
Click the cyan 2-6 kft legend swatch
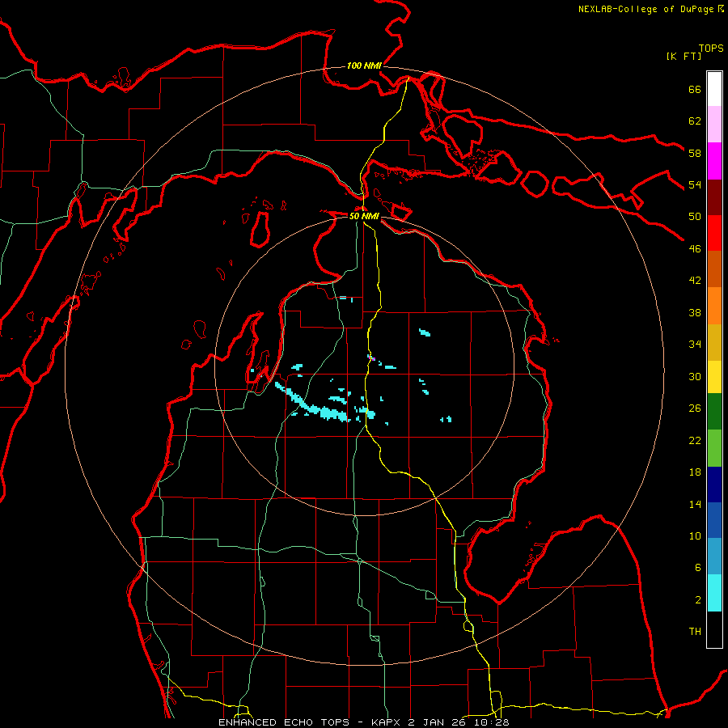[714, 593]
